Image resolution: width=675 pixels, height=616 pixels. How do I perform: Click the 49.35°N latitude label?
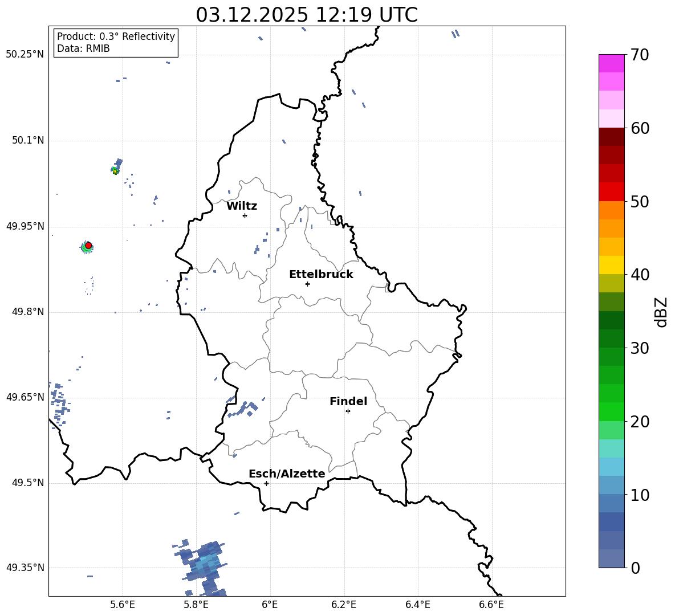(x=25, y=568)
